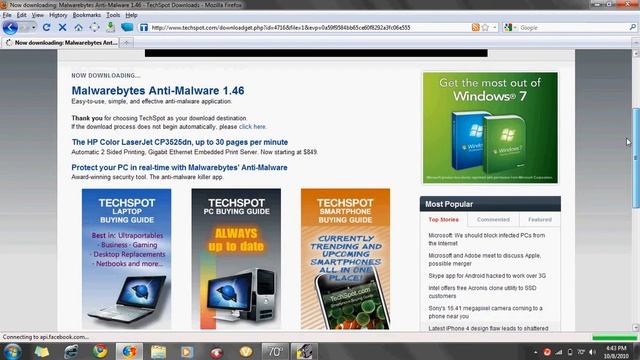Open the 70° weather taskbar item
Image resolution: width=640 pixels, height=360 pixels.
point(275,351)
